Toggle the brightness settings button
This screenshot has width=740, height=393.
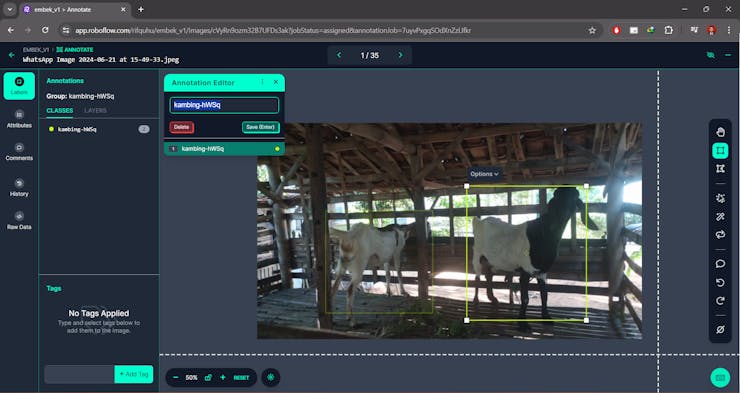[270, 377]
